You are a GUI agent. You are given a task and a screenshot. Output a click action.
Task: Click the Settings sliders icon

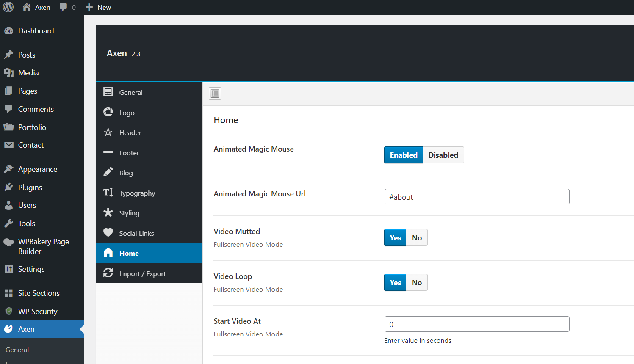click(8, 269)
